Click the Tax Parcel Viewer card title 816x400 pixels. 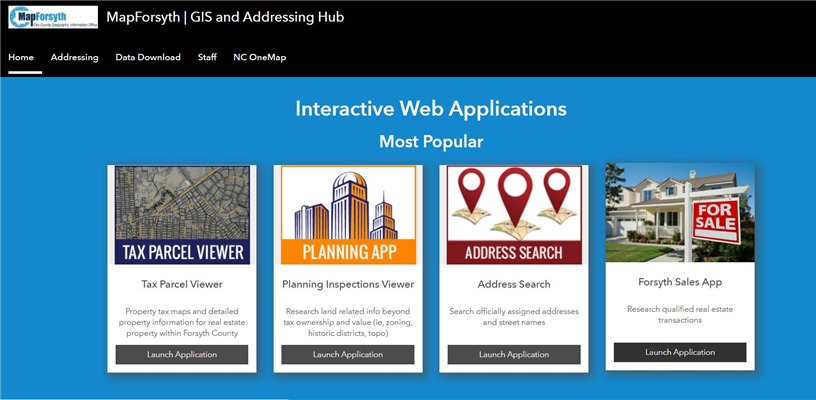click(182, 284)
